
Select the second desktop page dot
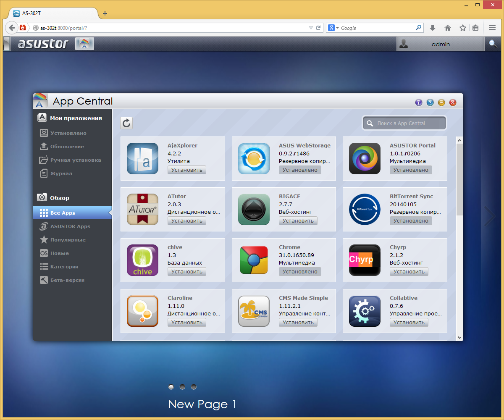[x=182, y=386]
